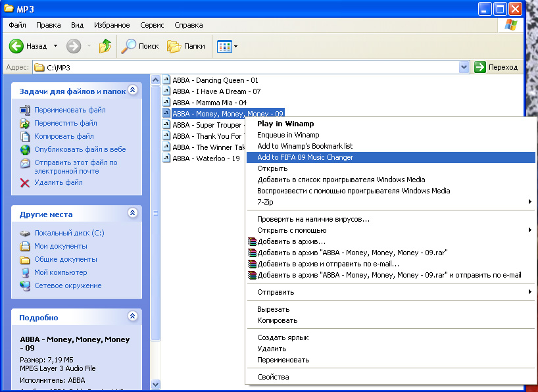Viewport: 538px width, 392px height.
Task: Click the task pane scrollbar down arrow
Action: point(155,384)
